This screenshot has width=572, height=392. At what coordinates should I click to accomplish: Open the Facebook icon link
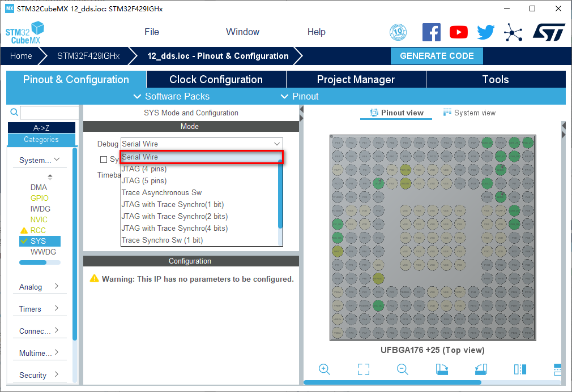pos(432,32)
